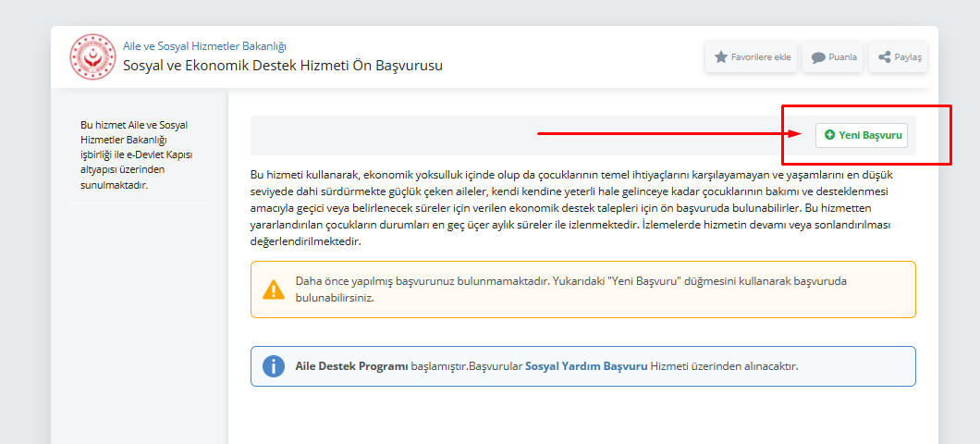Share the page using the Paylaş label

tap(907, 57)
